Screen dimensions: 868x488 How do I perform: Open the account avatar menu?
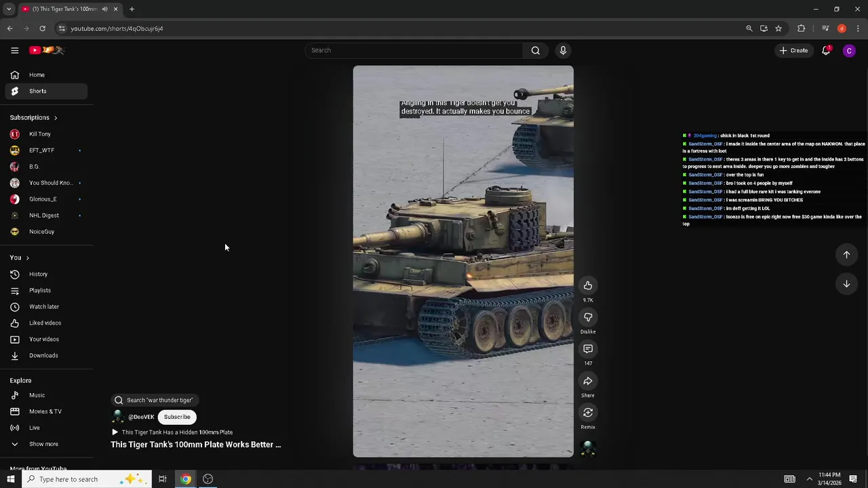849,50
